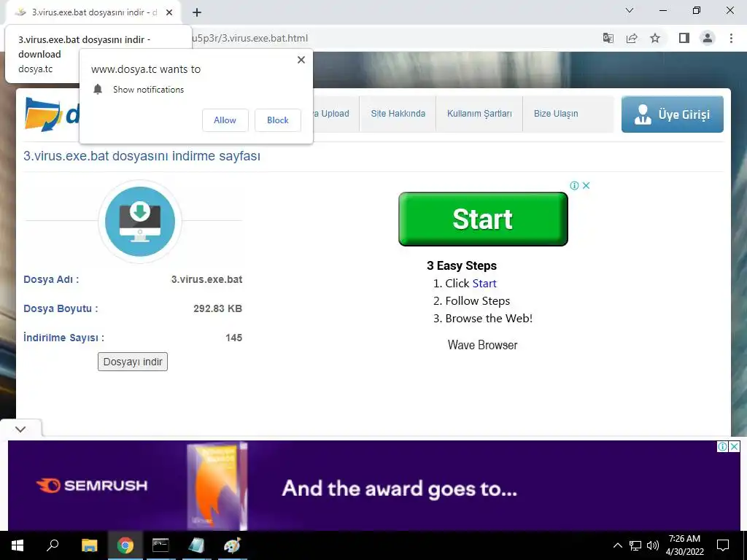This screenshot has height=560, width=747.
Task: Click the Dosyayı indir button
Action: coord(133,362)
